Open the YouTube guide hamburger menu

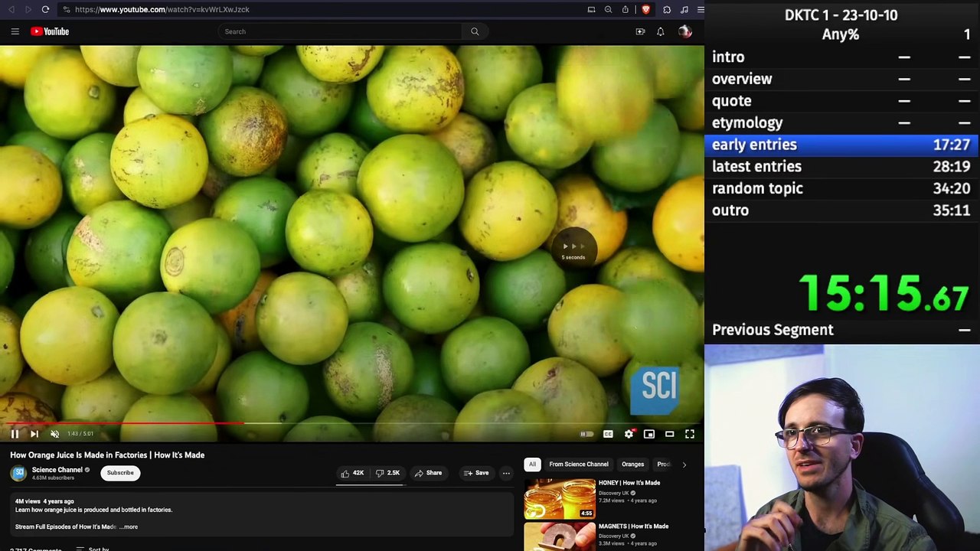coord(15,31)
